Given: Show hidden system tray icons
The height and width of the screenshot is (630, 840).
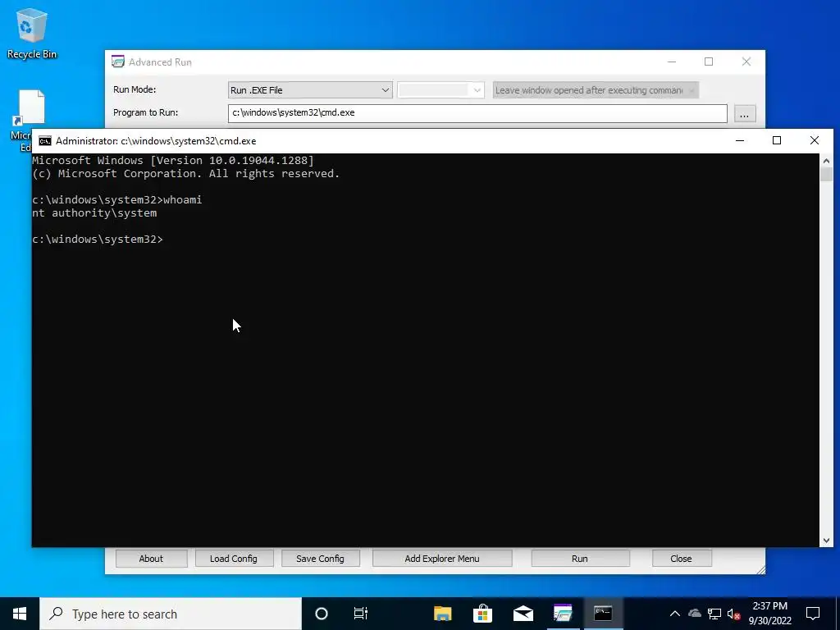Looking at the screenshot, I should (675, 614).
